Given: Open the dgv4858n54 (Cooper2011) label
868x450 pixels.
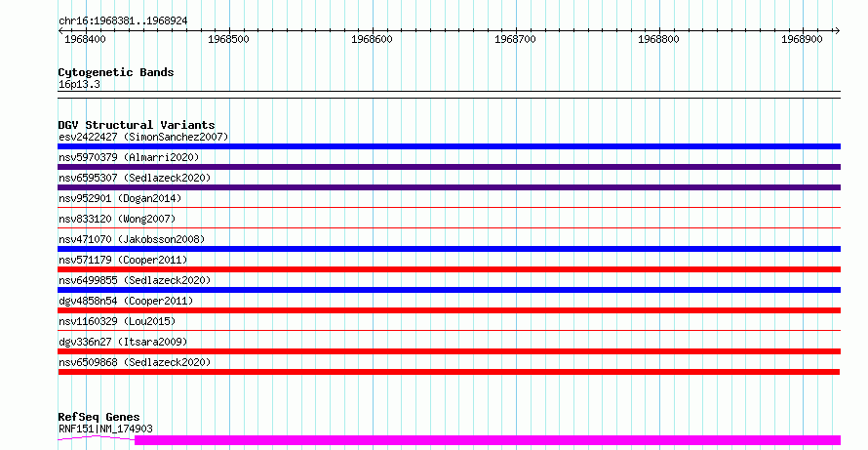Looking at the screenshot, I should 126,301.
